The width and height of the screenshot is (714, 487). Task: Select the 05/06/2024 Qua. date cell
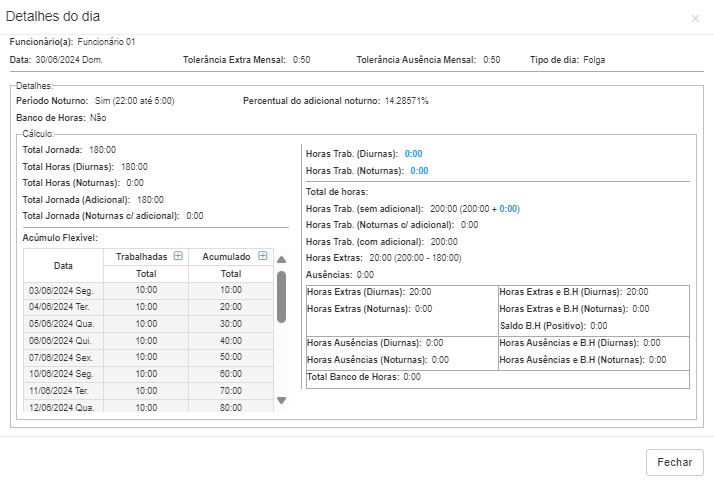tap(63, 324)
